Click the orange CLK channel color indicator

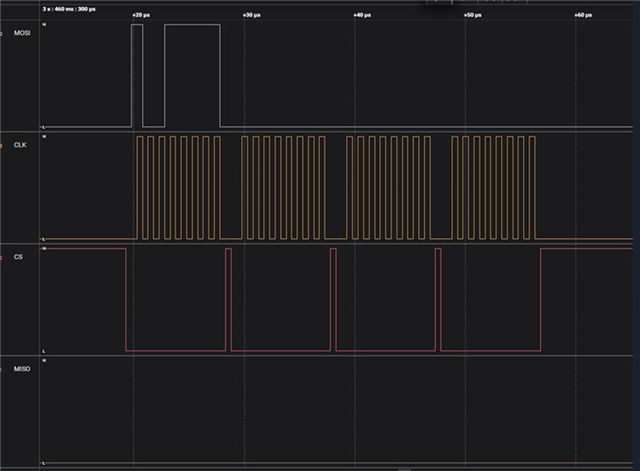2,145
